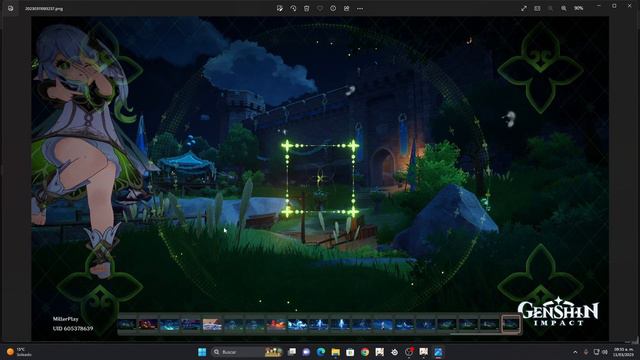Zoom in using the plus magnifier icon
Viewport: 640px width, 360px height.
pos(564,8)
